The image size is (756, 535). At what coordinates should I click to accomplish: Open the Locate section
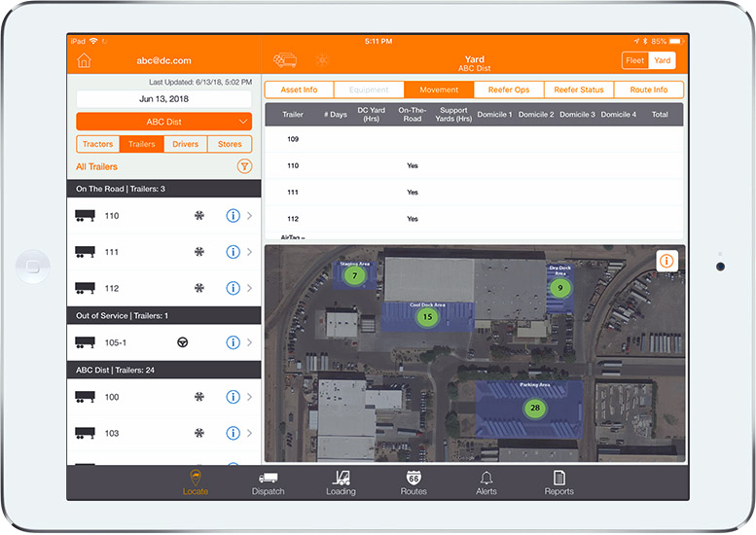tap(196, 482)
